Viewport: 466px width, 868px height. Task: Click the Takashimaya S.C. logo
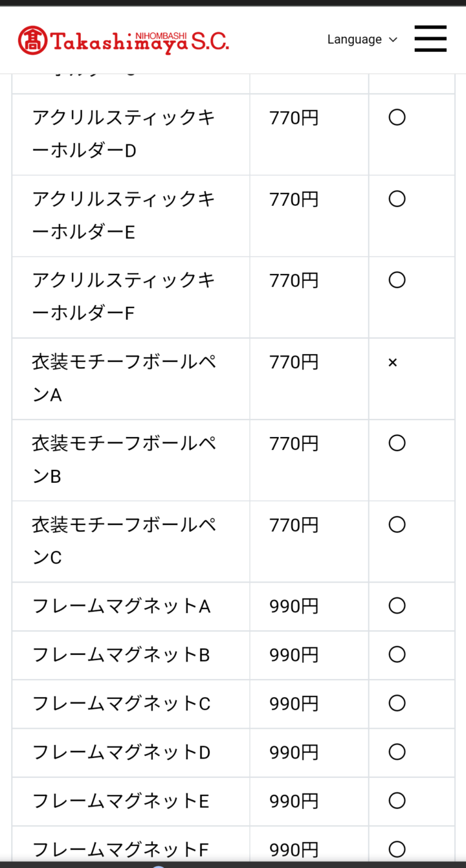pyautogui.click(x=123, y=40)
